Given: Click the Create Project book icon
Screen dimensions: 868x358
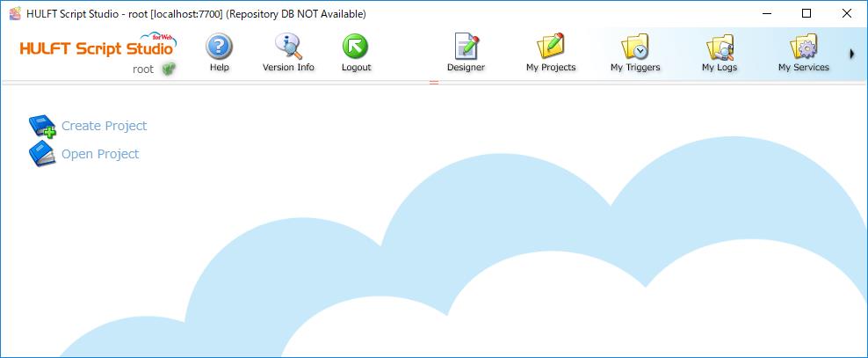Looking at the screenshot, I should pos(43,126).
